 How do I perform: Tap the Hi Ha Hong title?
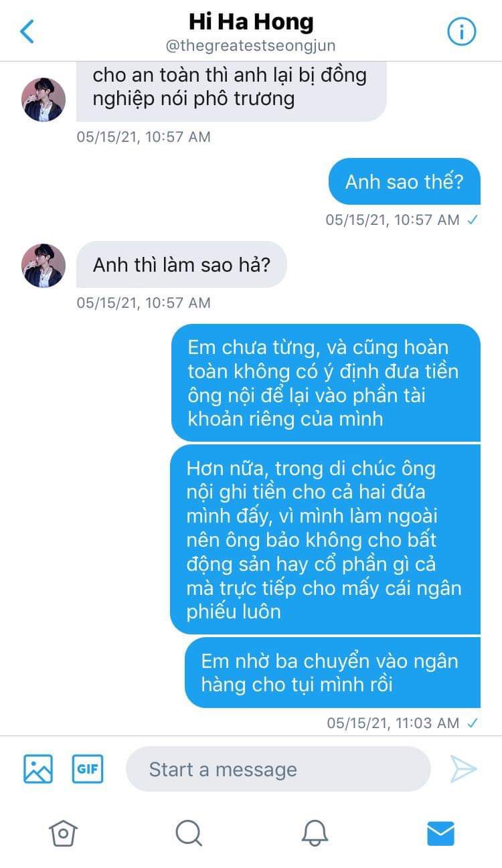(x=251, y=22)
